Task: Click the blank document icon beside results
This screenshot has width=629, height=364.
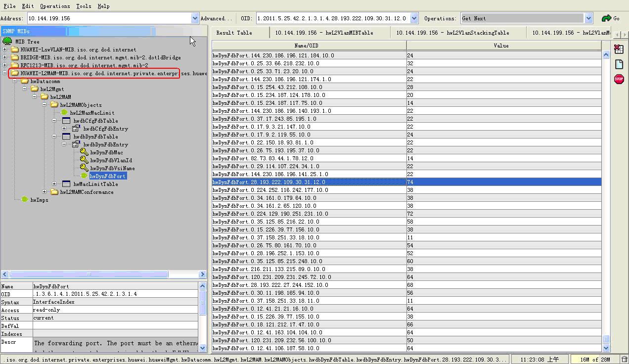Action: click(x=619, y=64)
